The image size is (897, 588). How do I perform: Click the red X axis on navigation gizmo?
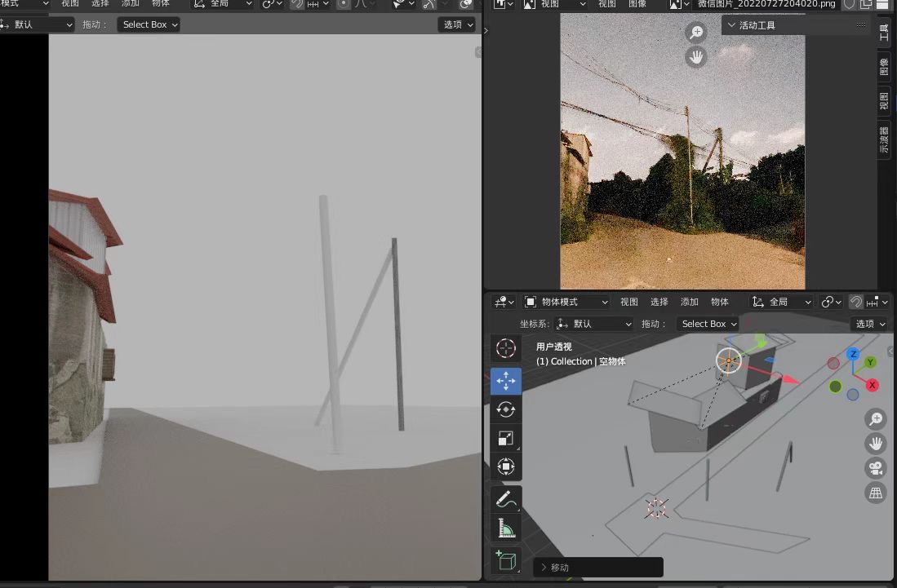[872, 385]
